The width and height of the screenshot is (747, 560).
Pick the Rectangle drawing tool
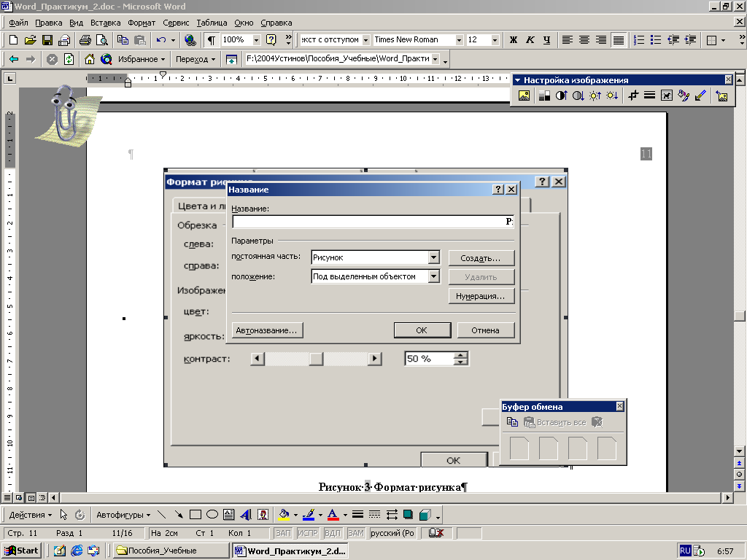pyautogui.click(x=196, y=515)
